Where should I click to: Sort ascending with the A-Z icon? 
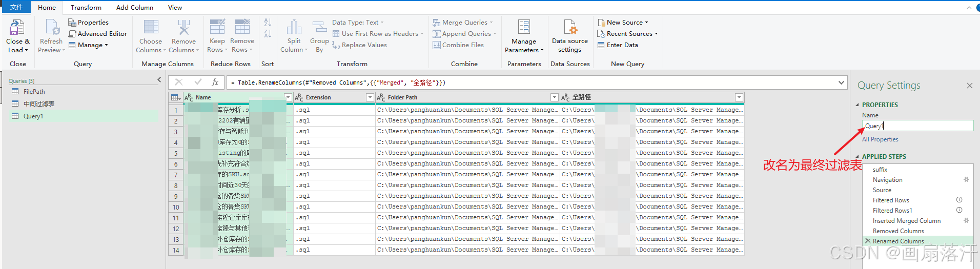268,23
